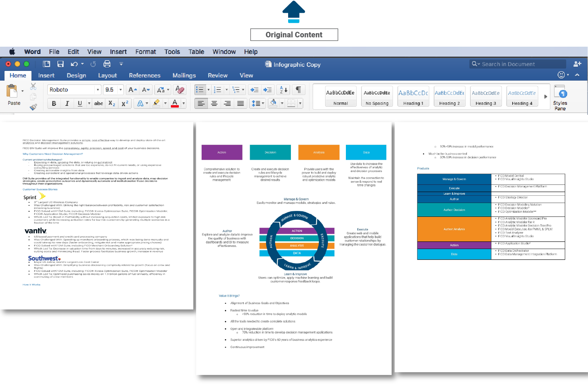The image size is (588, 387).
Task: Print the document via printer icon
Action: click(107, 64)
